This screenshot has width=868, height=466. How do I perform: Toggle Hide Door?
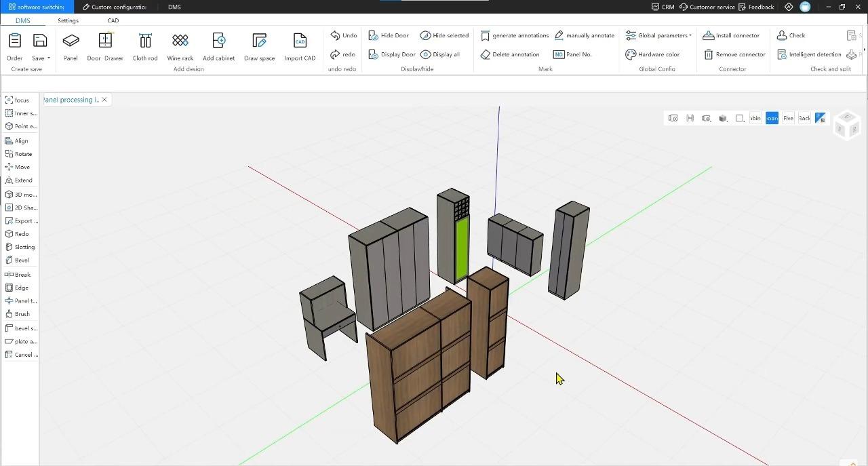click(x=389, y=35)
